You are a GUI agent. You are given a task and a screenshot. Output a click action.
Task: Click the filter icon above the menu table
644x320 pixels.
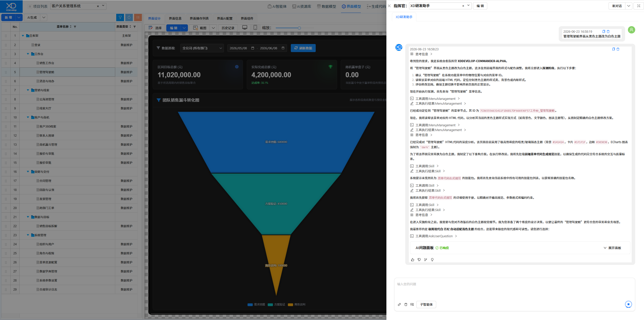(120, 17)
